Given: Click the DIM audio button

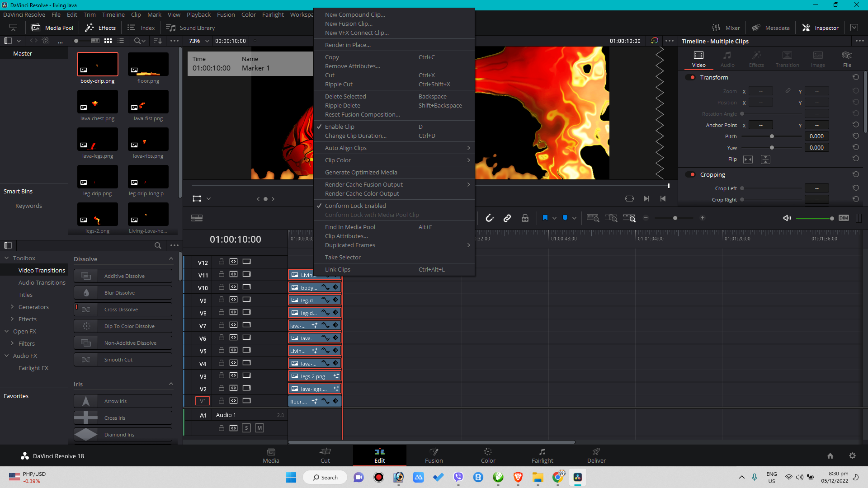Looking at the screenshot, I should (844, 218).
